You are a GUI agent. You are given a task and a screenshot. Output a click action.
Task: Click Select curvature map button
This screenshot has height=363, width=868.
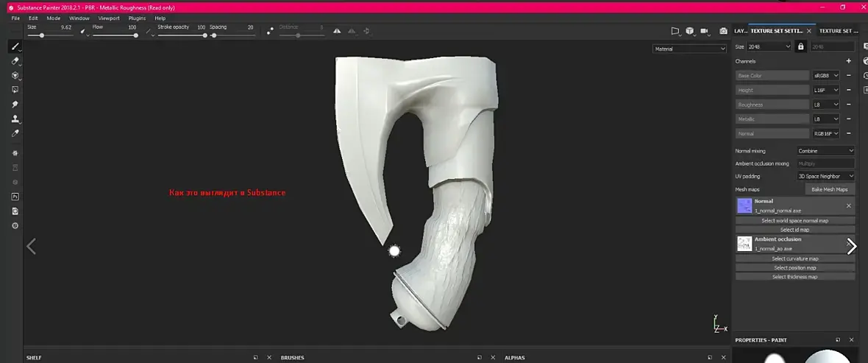pos(794,258)
